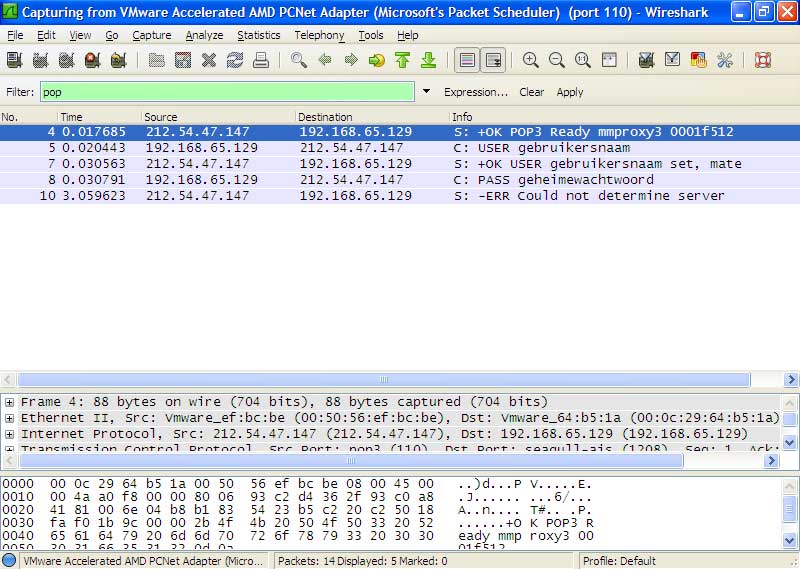Screen dimensions: 800x569
Task: Open capture options toolbar icon
Action: tap(40, 60)
